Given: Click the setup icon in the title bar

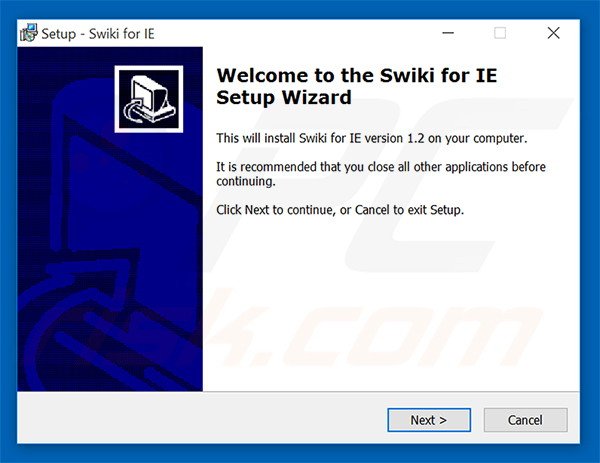Looking at the screenshot, I should coord(29,33).
